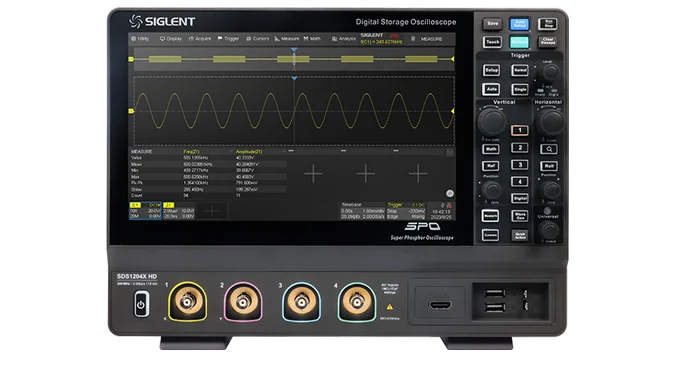Screen dimensions: 675x380
Task: Push the Cursors front-panel button
Action: [x=490, y=235]
